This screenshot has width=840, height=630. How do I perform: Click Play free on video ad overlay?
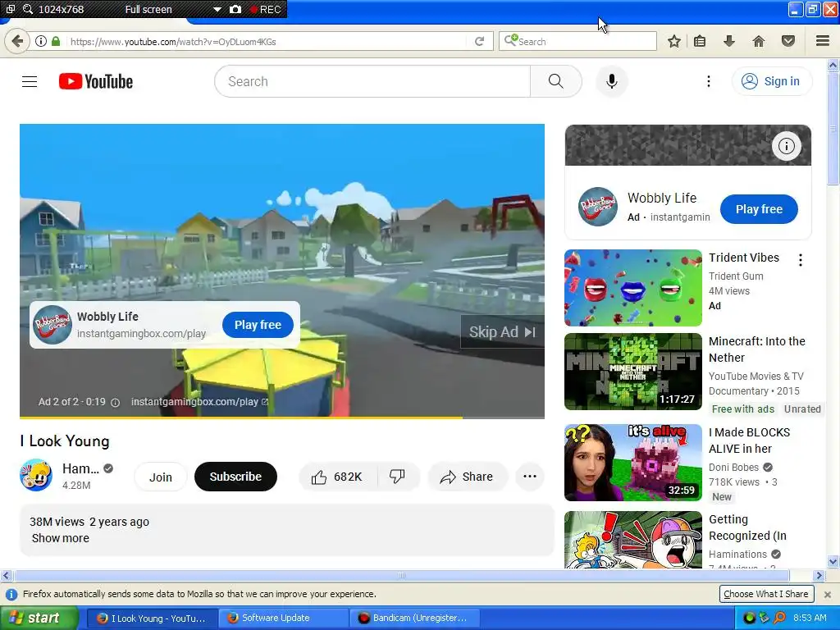[x=258, y=325]
